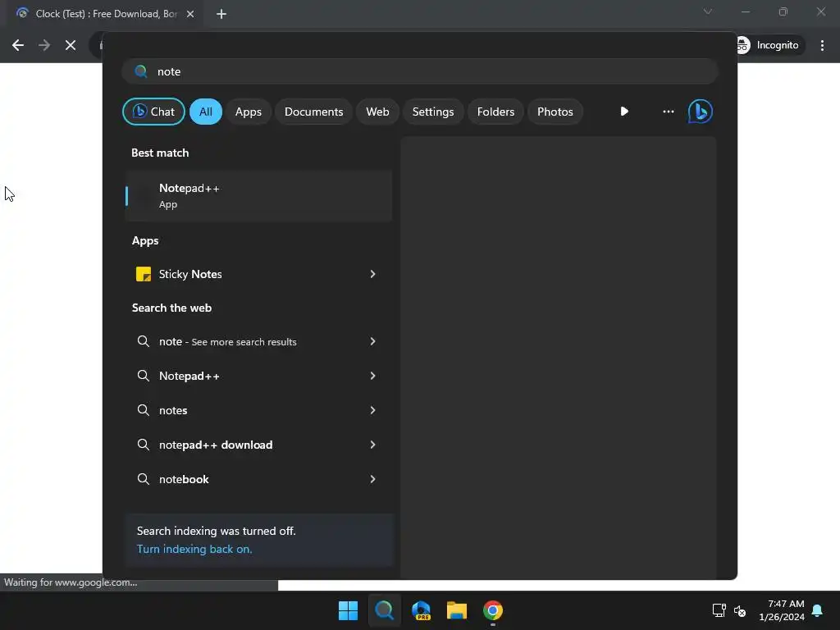Open Bing icon at search panel corner
The width and height of the screenshot is (840, 630).
click(701, 112)
